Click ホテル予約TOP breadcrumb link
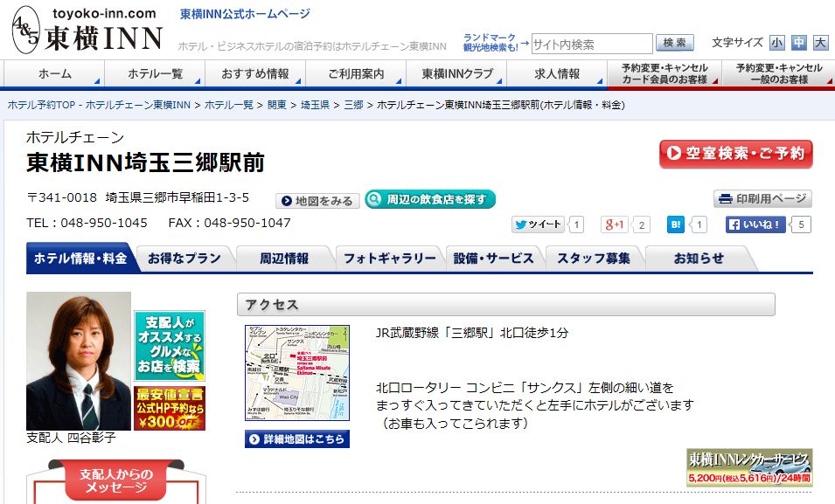This screenshot has width=835, height=504. click(99, 105)
